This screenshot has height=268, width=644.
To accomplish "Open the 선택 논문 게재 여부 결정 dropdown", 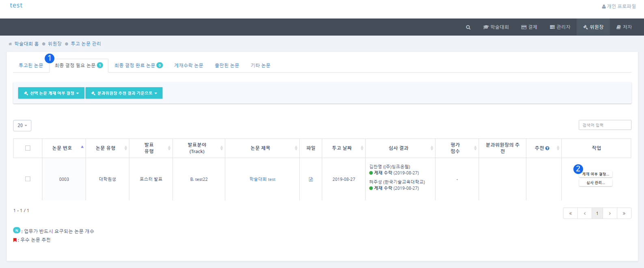I will click(x=51, y=93).
